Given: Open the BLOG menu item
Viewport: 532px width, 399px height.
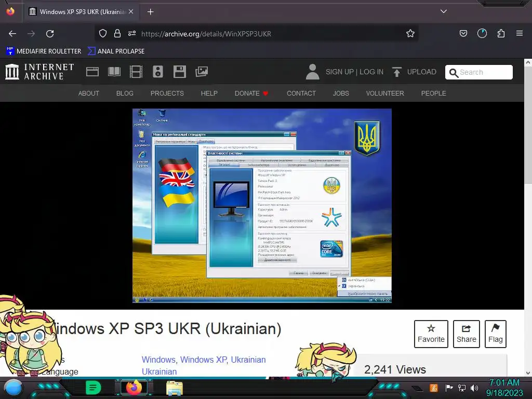Looking at the screenshot, I should click(x=125, y=94).
